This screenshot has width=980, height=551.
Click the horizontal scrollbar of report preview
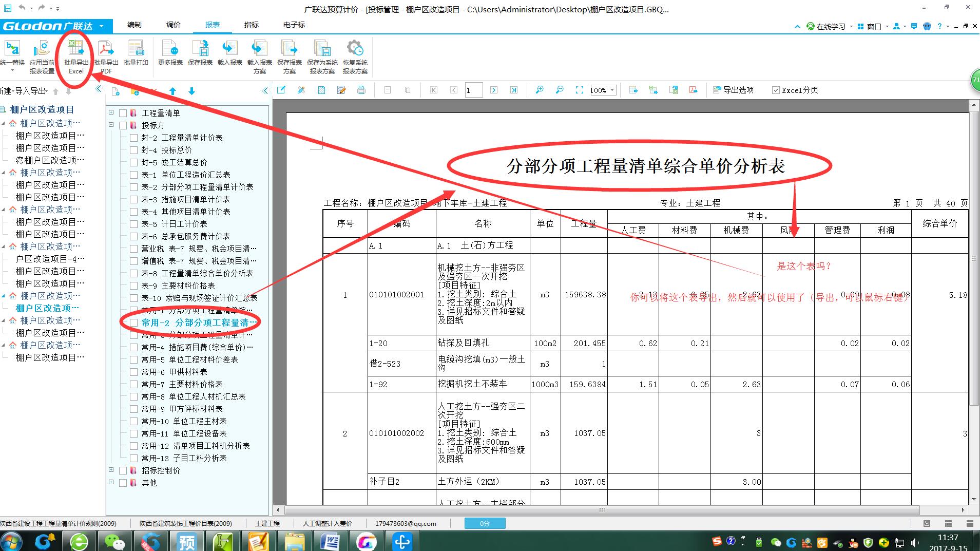click(602, 510)
